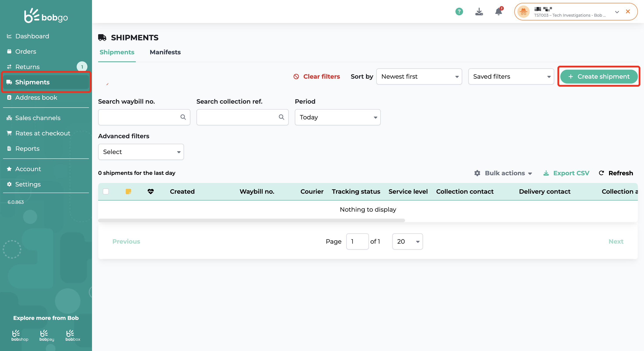Click the yellow note column icon

pos(128,191)
